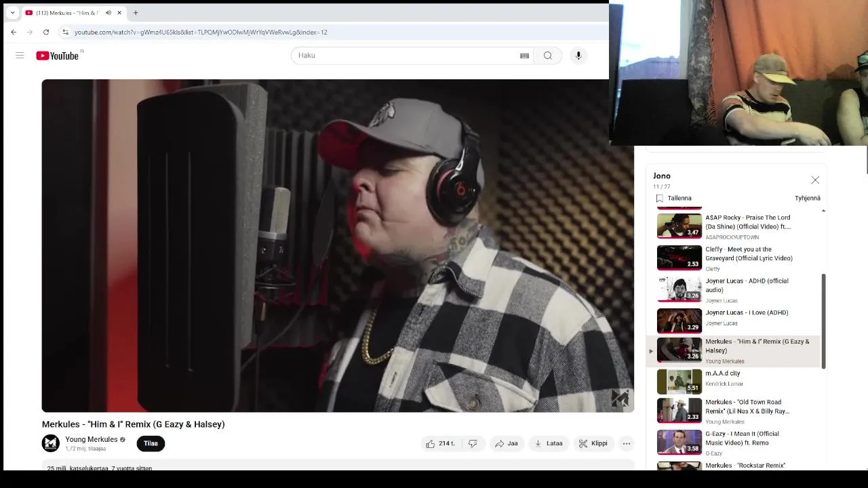The image size is (868, 488).
Task: Click the main video player
Action: tap(338, 245)
